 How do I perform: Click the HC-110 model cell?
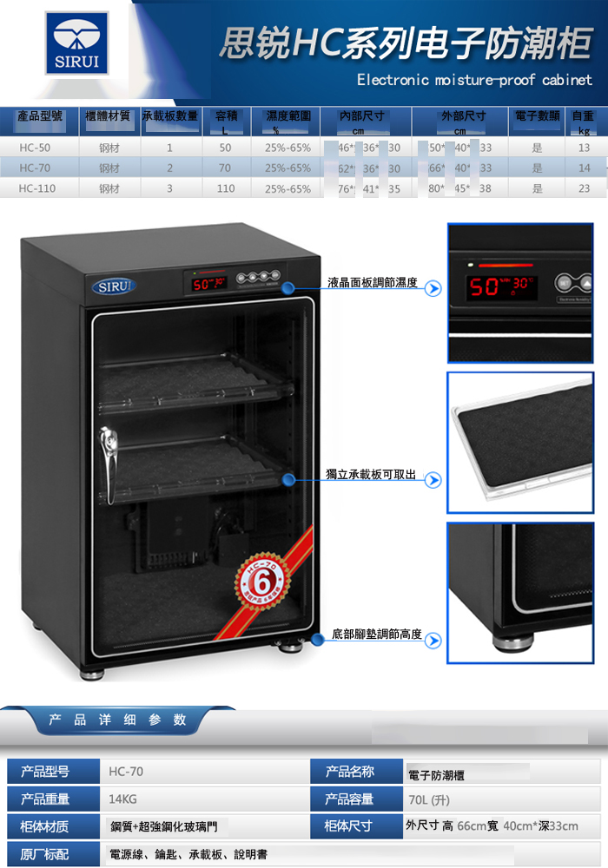pyautogui.click(x=37, y=188)
